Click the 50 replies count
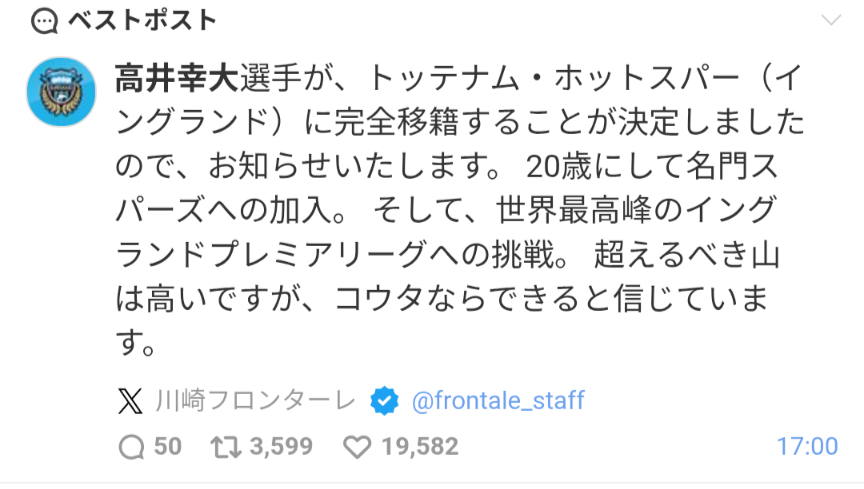The height and width of the screenshot is (489, 864). [x=168, y=447]
